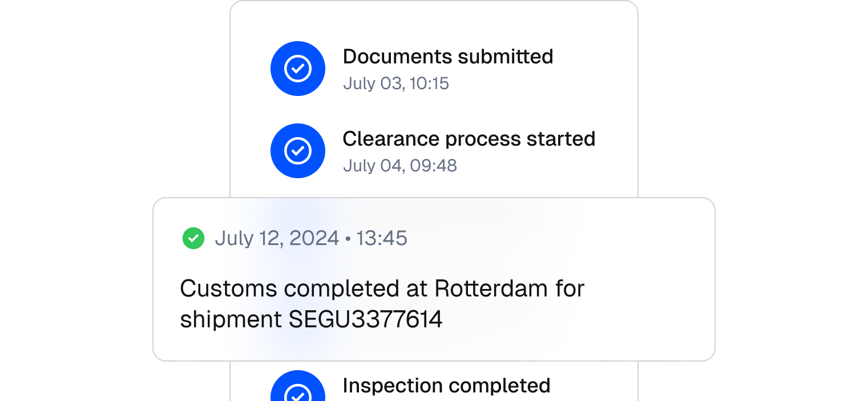The height and width of the screenshot is (401, 868).
Task: Select the Inspection completed step title
Action: [446, 386]
